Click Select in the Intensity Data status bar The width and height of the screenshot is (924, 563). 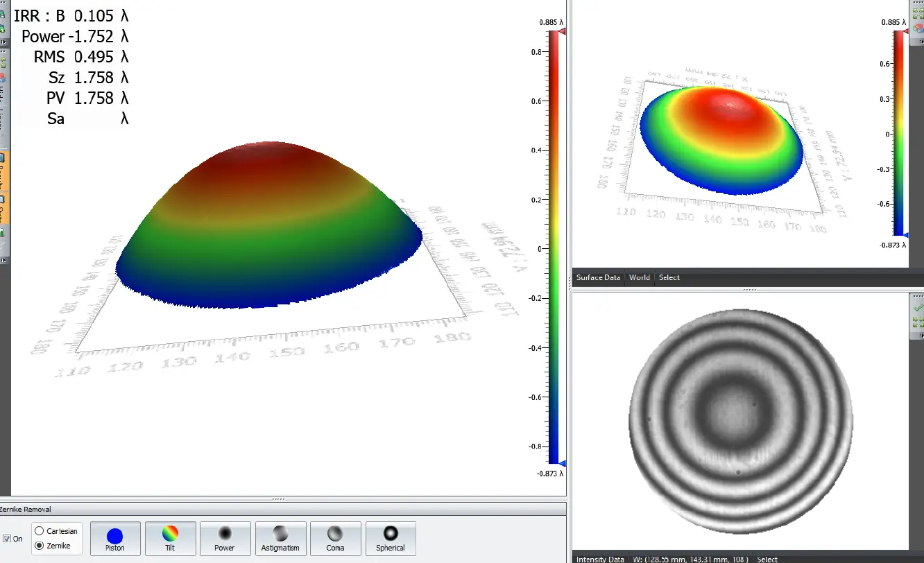click(767, 559)
